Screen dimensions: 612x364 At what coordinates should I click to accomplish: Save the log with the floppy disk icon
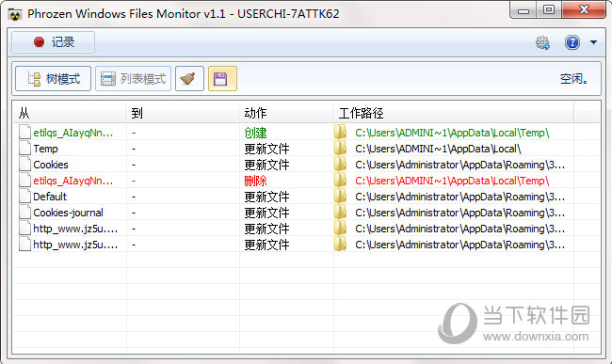pos(222,79)
